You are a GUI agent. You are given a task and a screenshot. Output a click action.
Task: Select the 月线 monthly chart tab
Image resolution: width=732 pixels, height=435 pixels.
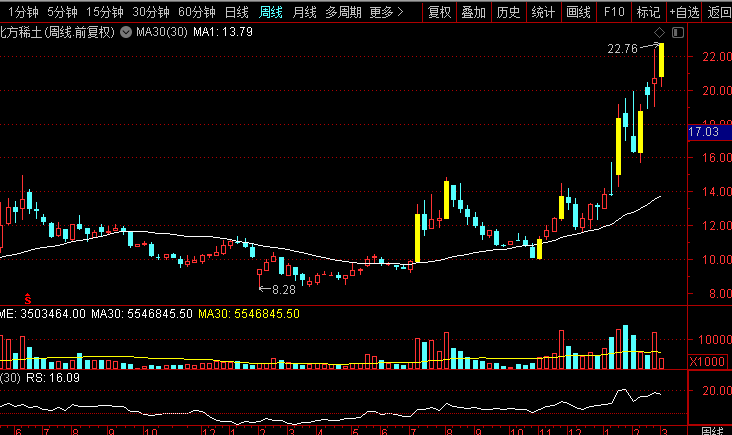(304, 12)
